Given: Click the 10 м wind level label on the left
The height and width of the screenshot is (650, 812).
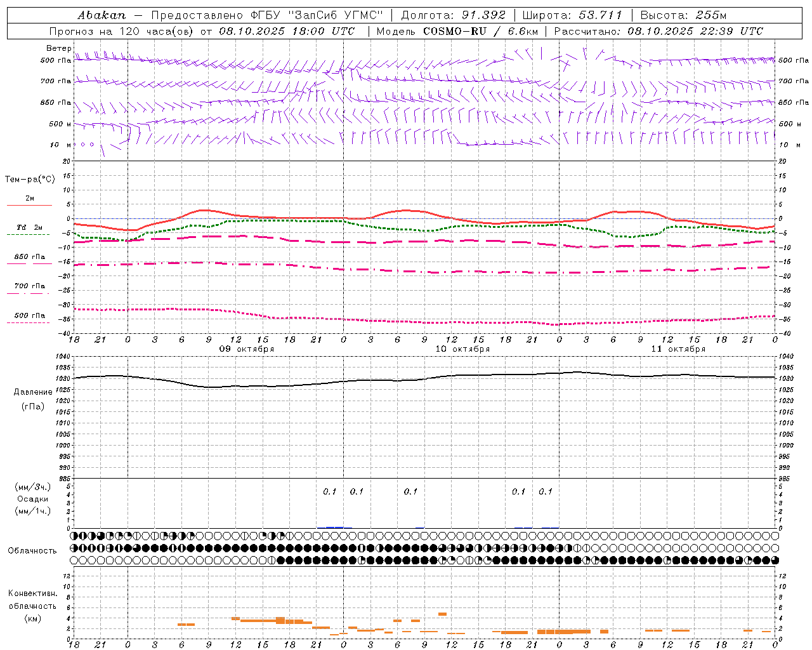Looking at the screenshot, I should coord(60,145).
